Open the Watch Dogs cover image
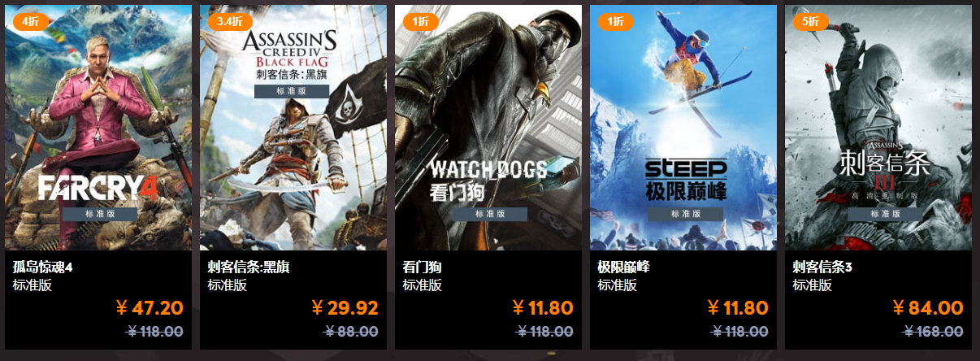 (x=488, y=128)
